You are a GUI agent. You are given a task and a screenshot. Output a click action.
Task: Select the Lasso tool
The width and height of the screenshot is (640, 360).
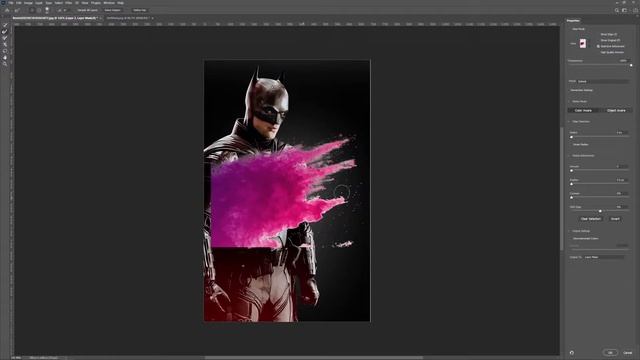5,51
